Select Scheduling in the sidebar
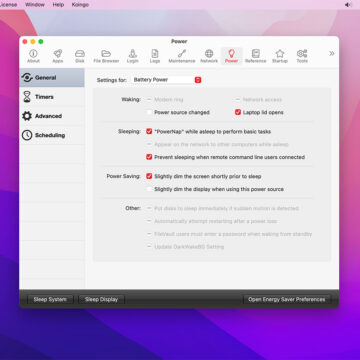 click(52, 135)
